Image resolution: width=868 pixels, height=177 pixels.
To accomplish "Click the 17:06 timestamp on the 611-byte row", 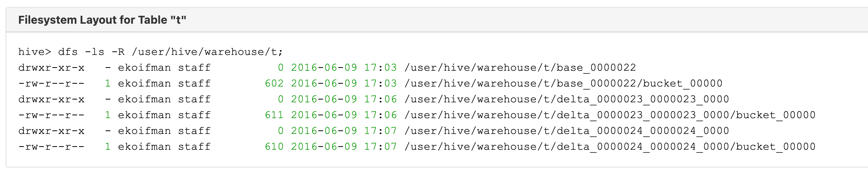I will tap(380, 115).
